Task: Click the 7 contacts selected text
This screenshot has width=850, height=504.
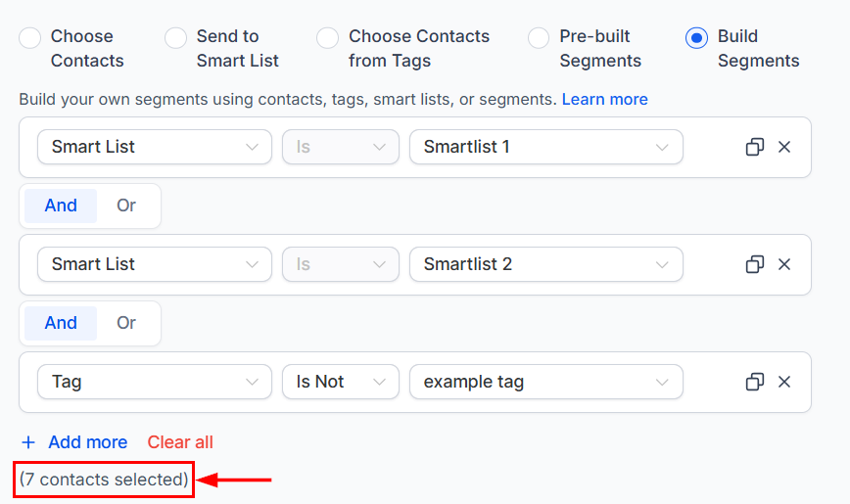Action: tap(104, 480)
